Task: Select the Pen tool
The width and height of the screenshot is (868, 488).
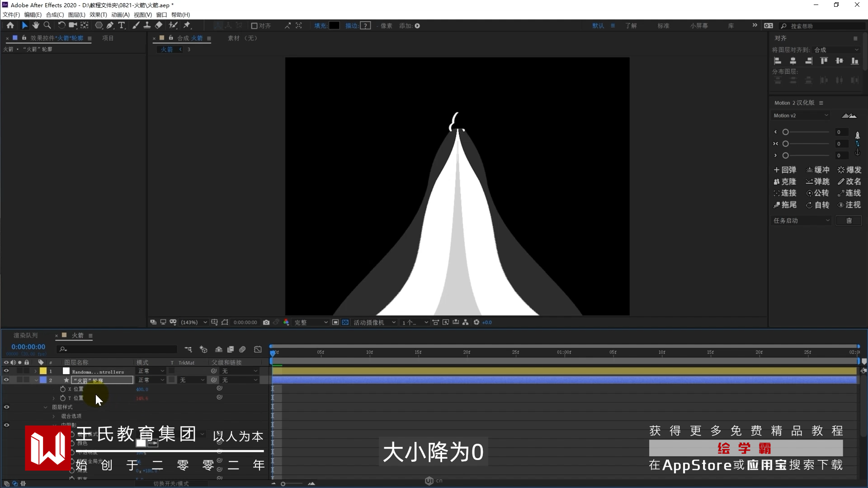Action: (x=110, y=26)
